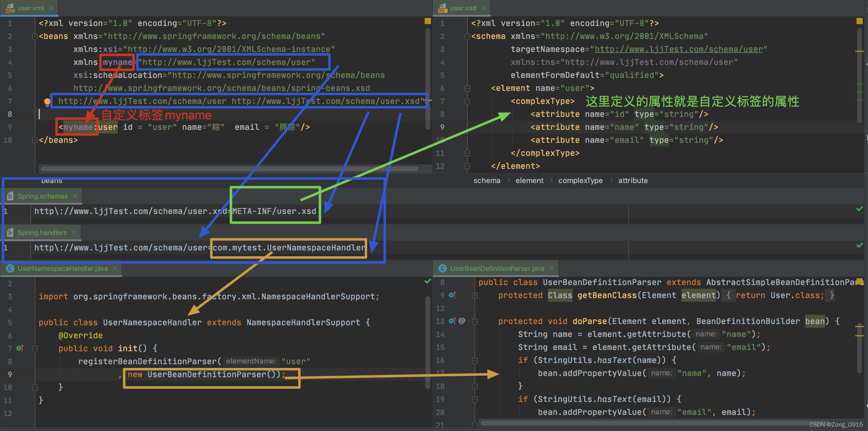
Task: Select the Spring.schemas tab
Action: click(x=42, y=196)
